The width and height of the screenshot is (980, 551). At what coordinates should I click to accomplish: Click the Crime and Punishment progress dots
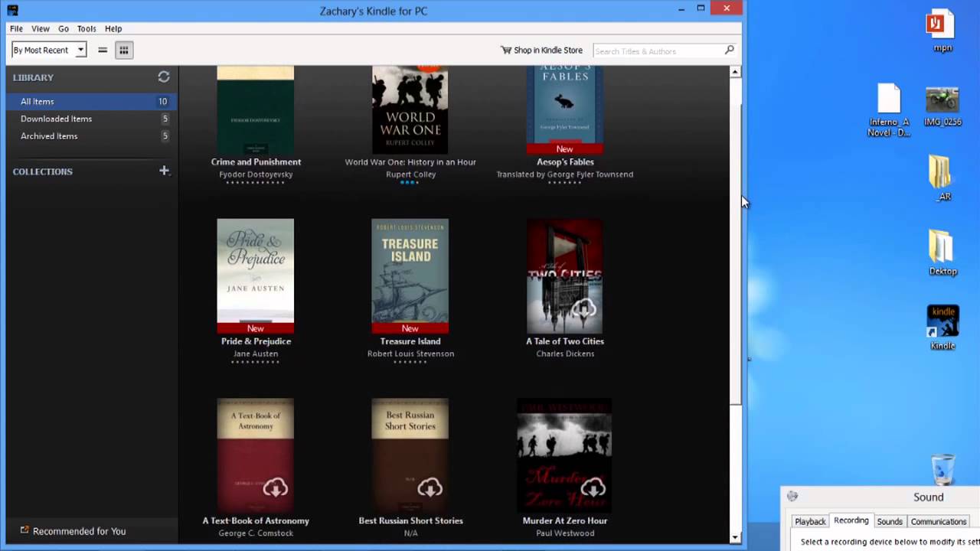(x=256, y=183)
